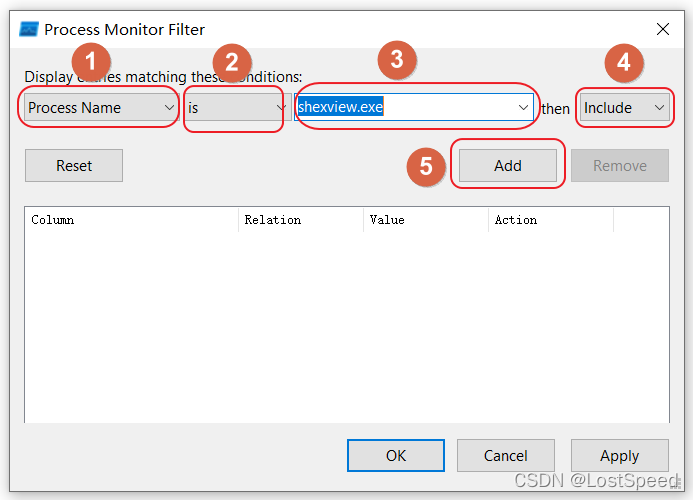Open the Include action dropdown
Viewport: 693px width, 500px height.
pos(624,107)
